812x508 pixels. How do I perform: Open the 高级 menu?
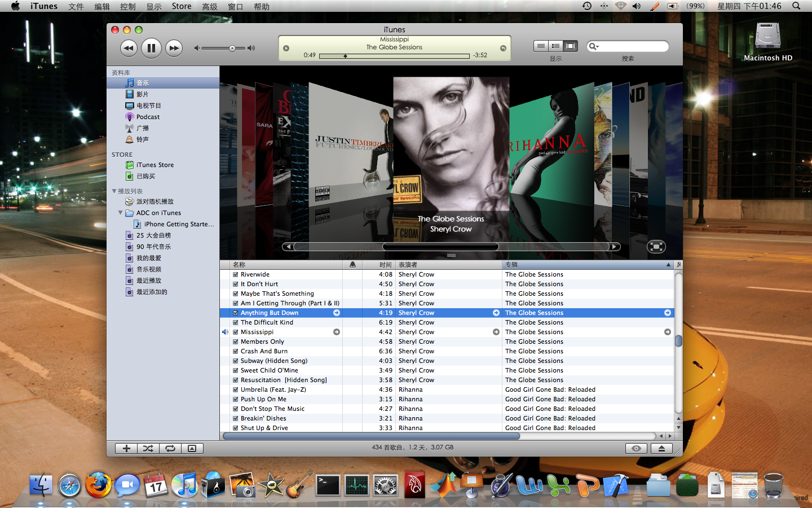210,6
